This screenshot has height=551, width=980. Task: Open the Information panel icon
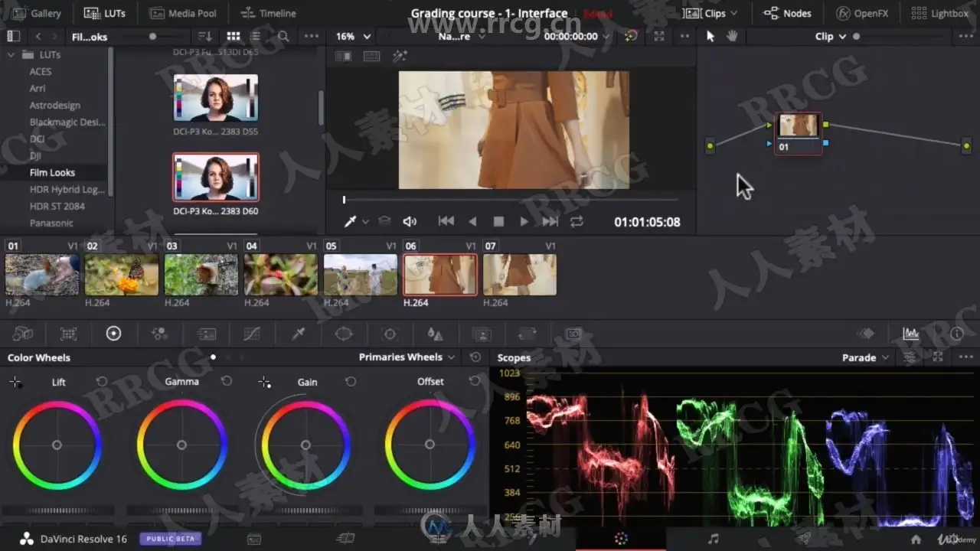[x=956, y=334]
